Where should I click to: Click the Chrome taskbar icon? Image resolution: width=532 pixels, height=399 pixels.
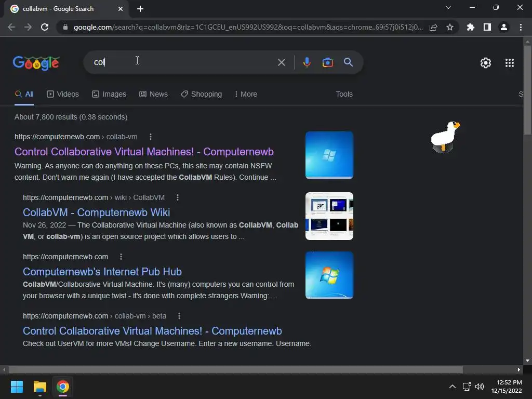63,387
